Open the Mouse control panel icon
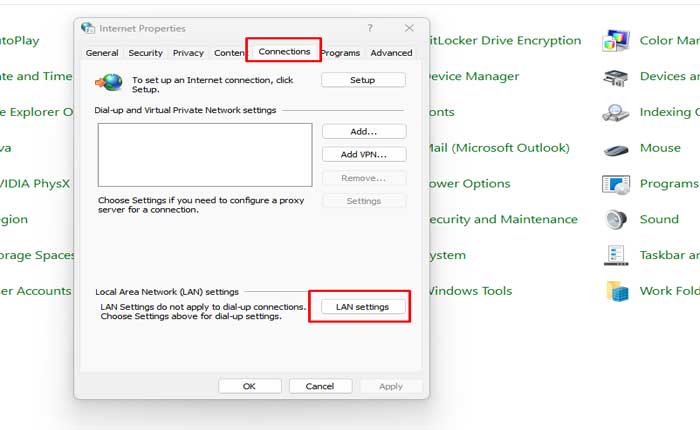Viewport: 700px width, 430px height. [615, 149]
